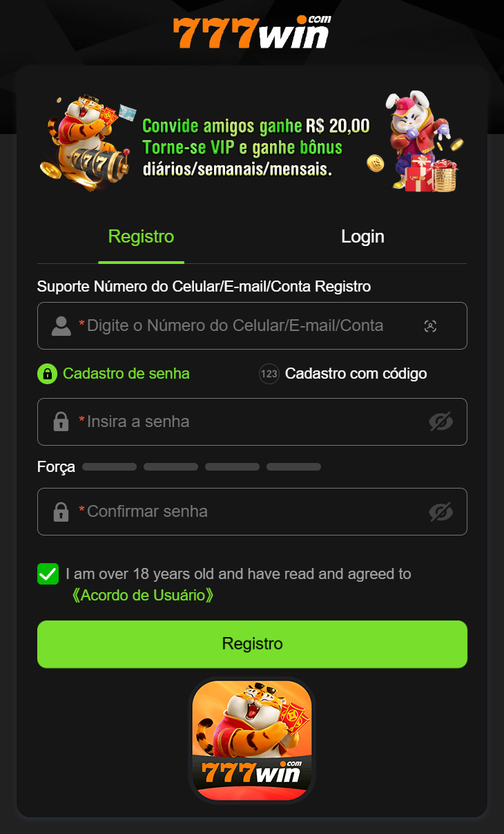Switch to the Login tab
Screen dimensions: 504x834
point(362,236)
